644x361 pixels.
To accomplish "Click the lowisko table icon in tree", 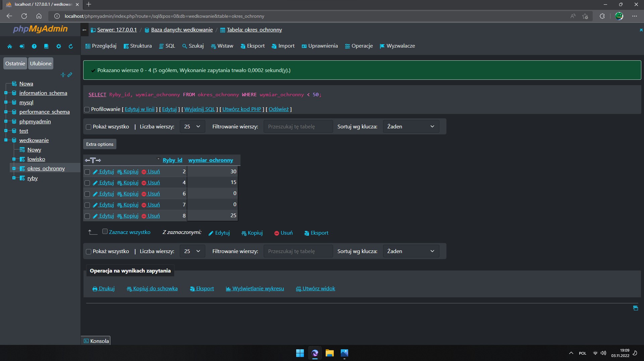I will coord(22,159).
